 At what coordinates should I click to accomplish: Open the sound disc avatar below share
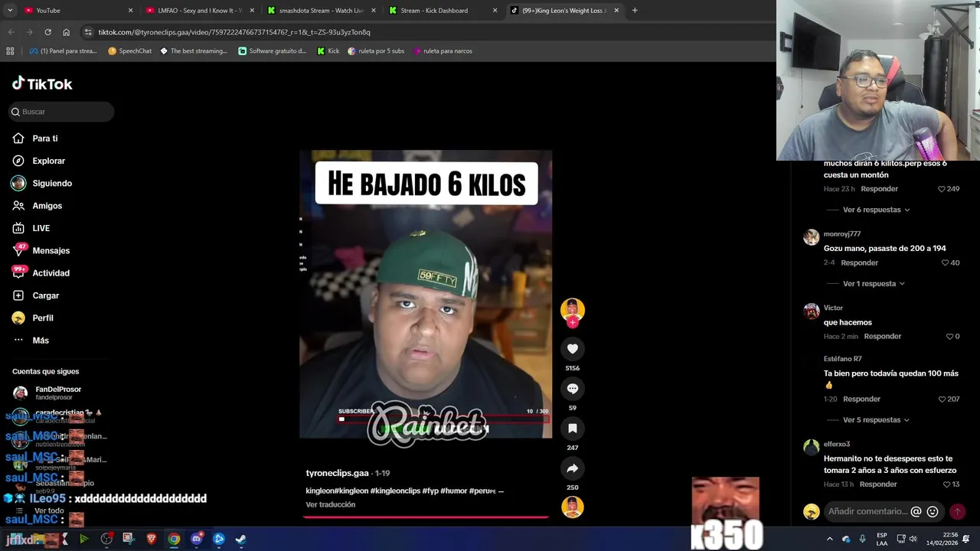pos(572,507)
